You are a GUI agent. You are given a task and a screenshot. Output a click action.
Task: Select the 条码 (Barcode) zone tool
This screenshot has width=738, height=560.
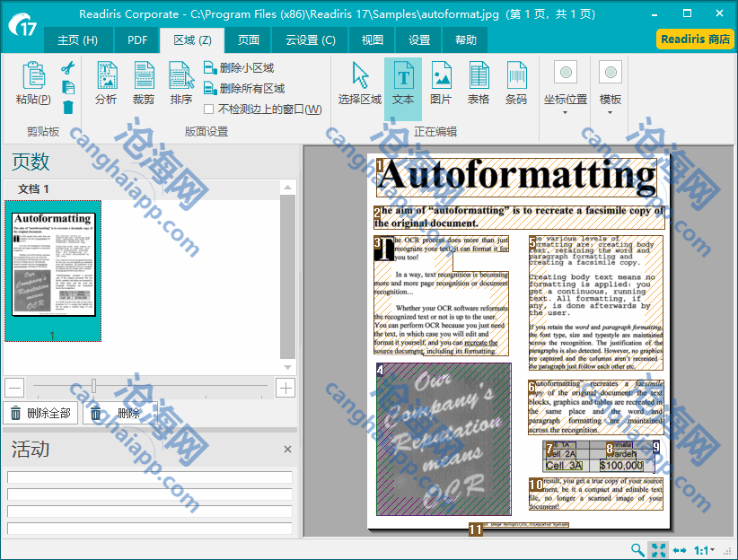coord(516,83)
